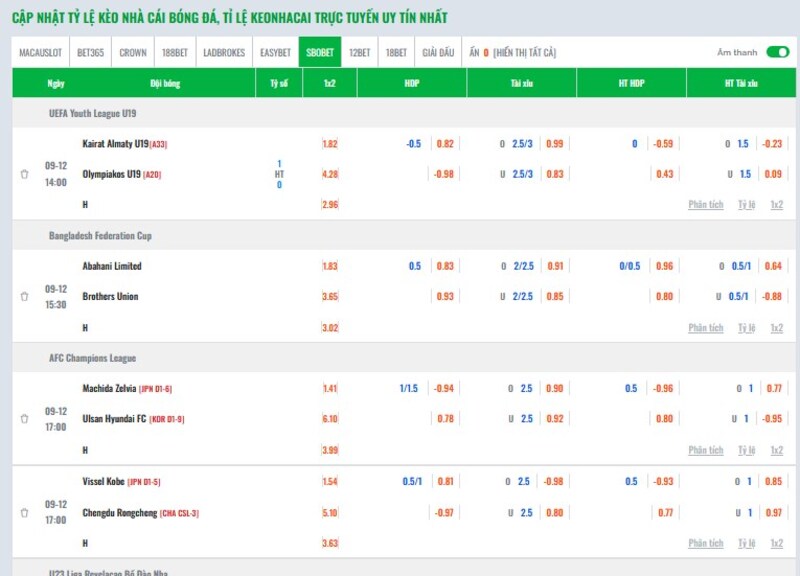Image resolution: width=800 pixels, height=576 pixels.
Task: Switch to the MACAUSLOT tab
Action: click(41, 52)
